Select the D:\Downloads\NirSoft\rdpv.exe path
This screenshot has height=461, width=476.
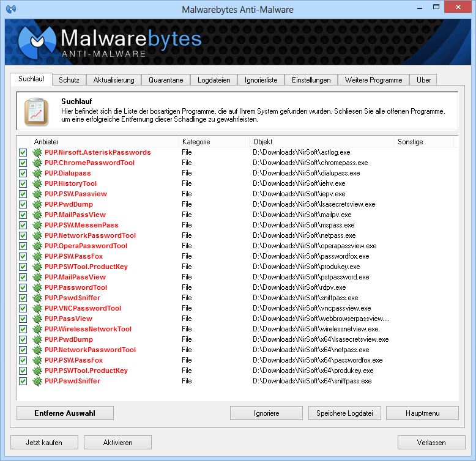coord(299,287)
